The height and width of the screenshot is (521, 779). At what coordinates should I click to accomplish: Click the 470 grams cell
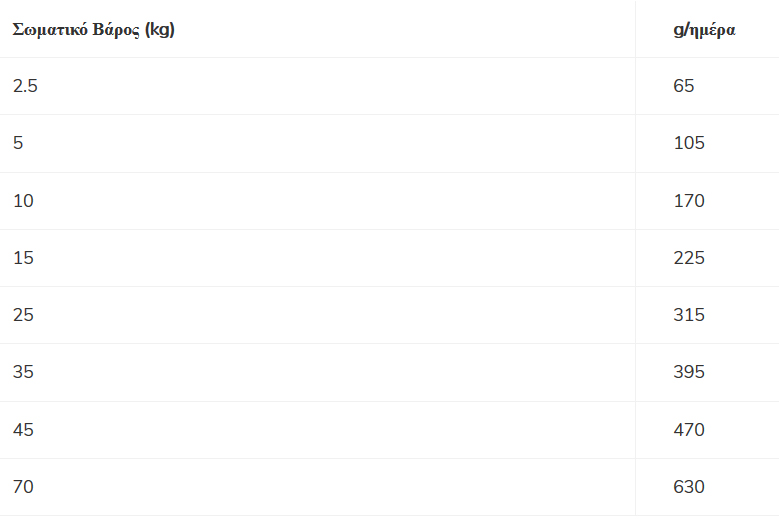point(689,430)
